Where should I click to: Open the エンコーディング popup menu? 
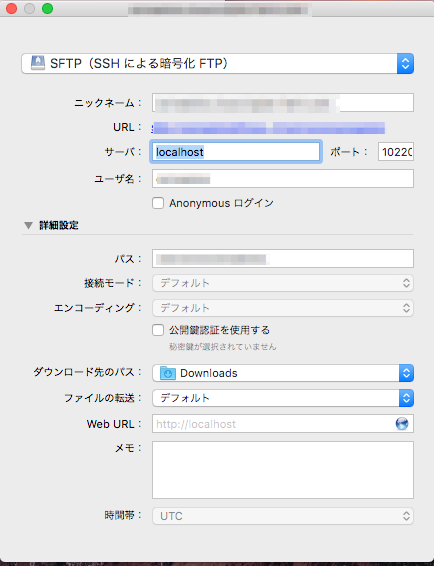[283, 308]
